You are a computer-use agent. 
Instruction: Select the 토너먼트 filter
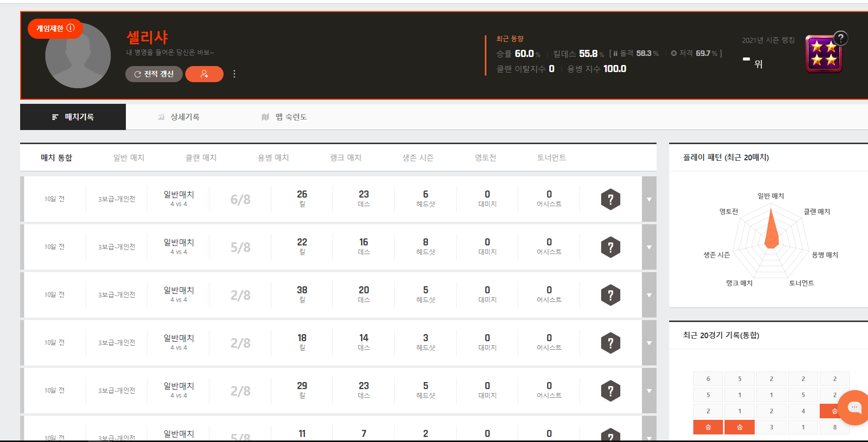coord(551,158)
